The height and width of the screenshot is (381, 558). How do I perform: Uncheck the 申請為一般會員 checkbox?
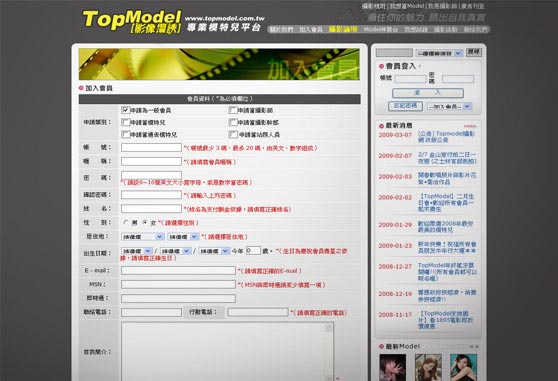(x=125, y=110)
